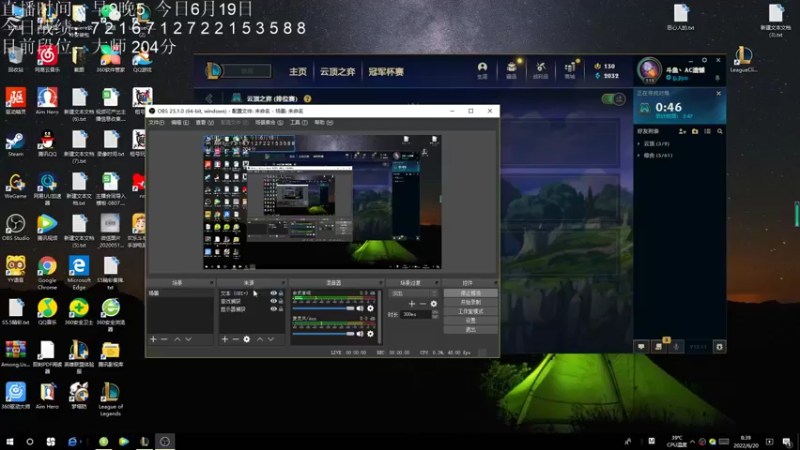The width and height of the screenshot is (800, 450).
Task: Add a scene transition with the plus icon
Action: [412, 304]
